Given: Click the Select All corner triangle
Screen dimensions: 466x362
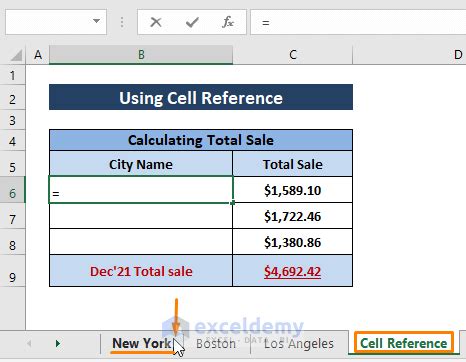Looking at the screenshot, I should click(16, 55).
